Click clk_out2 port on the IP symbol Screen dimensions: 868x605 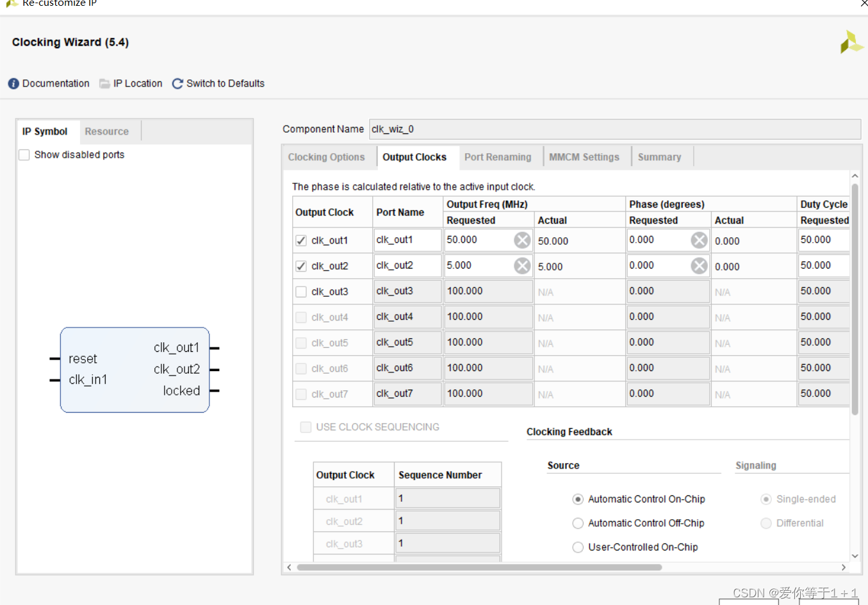click(177, 370)
